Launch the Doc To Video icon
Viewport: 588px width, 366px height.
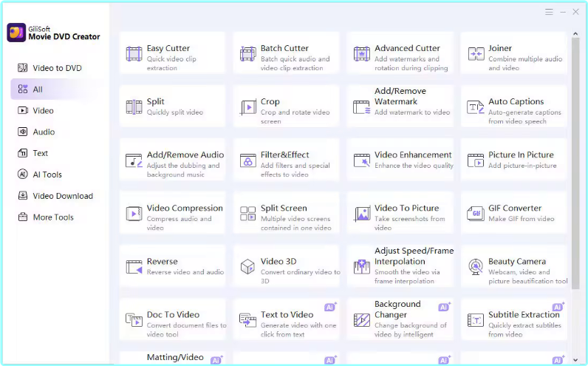point(134,320)
